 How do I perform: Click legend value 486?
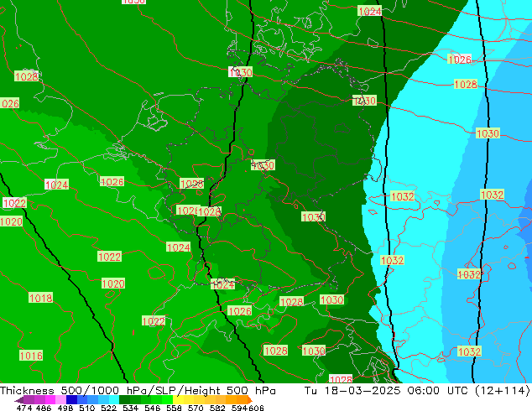[x=44, y=408]
